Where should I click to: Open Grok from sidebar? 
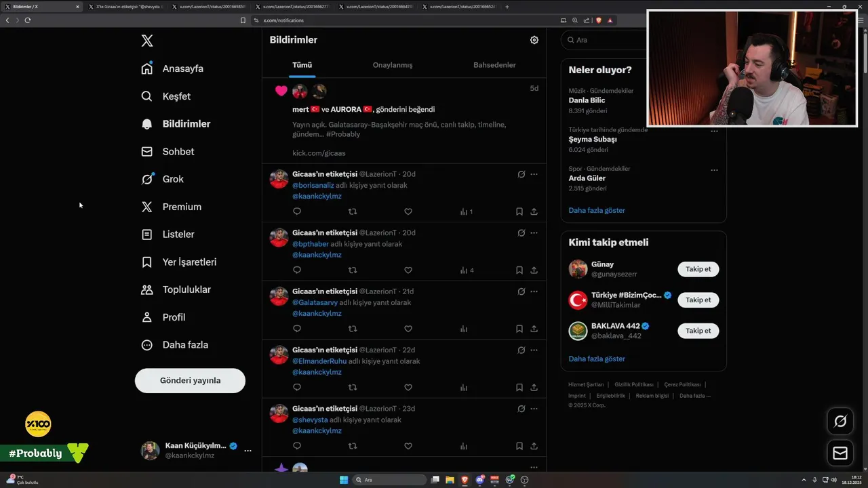[162, 179]
